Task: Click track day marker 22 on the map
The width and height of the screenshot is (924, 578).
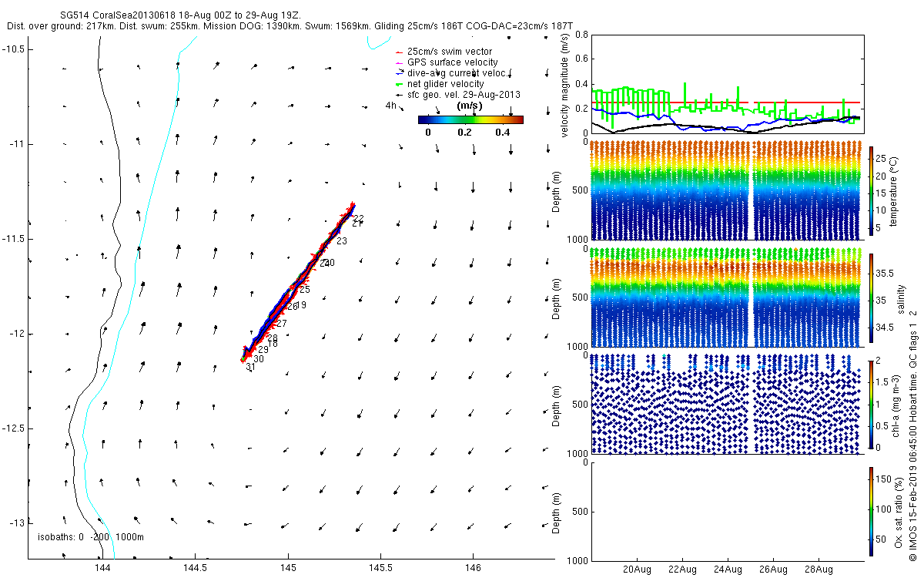Action: [x=358, y=219]
